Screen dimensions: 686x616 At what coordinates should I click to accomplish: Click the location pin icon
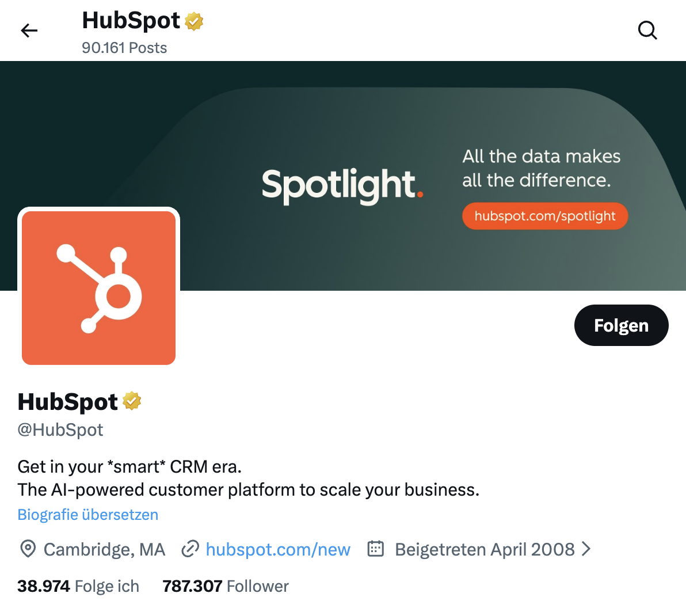point(28,549)
